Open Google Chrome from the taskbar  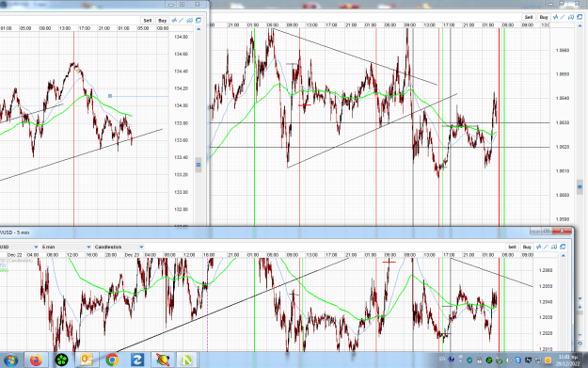(x=112, y=360)
